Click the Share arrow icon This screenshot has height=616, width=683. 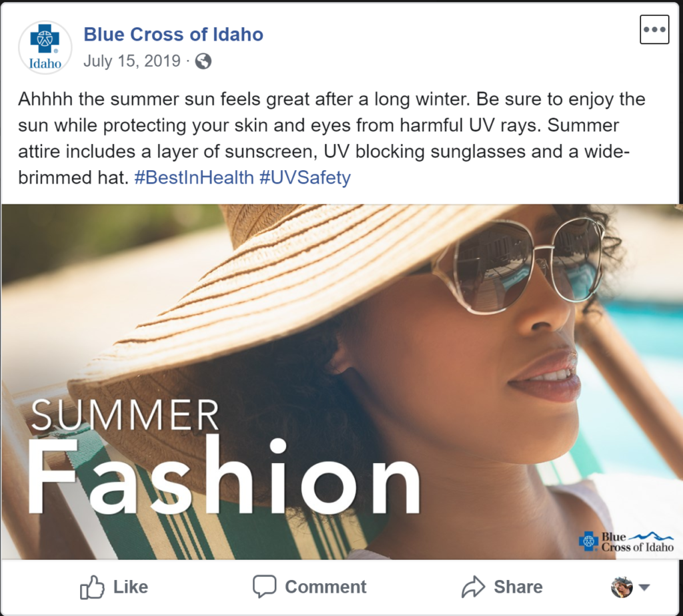pyautogui.click(x=473, y=587)
